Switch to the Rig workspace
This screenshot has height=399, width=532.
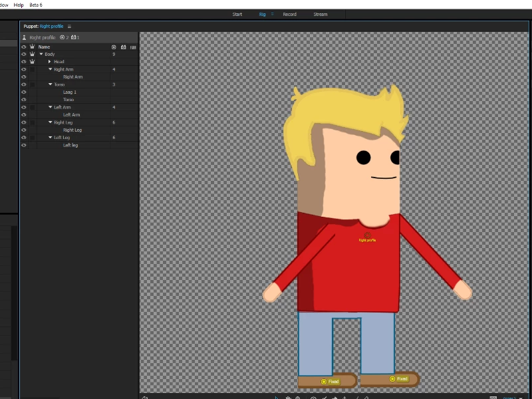click(262, 14)
